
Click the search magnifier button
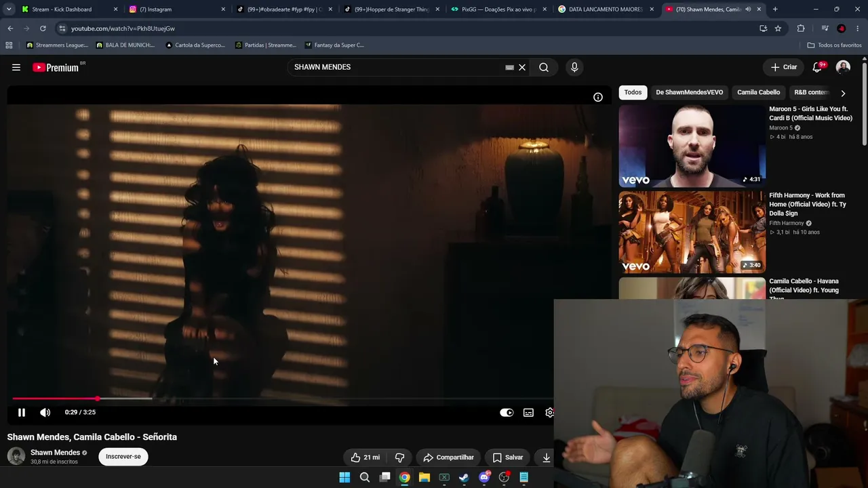pyautogui.click(x=544, y=67)
